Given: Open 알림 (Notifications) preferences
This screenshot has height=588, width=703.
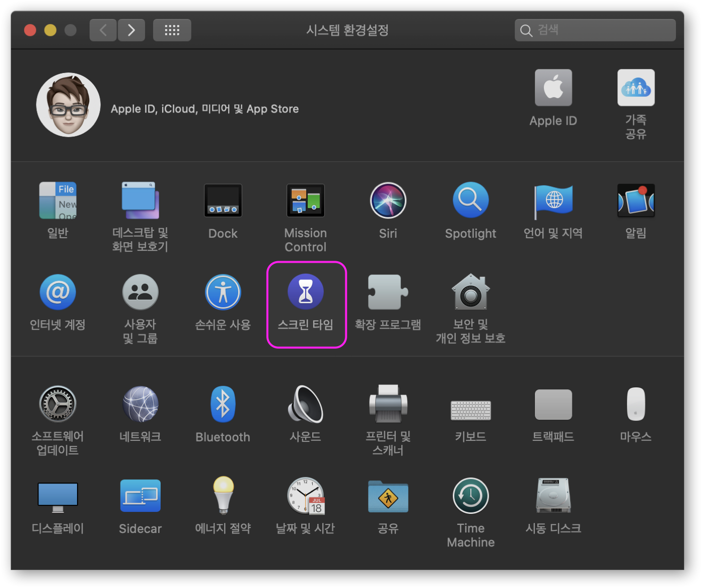Looking at the screenshot, I should tap(636, 201).
